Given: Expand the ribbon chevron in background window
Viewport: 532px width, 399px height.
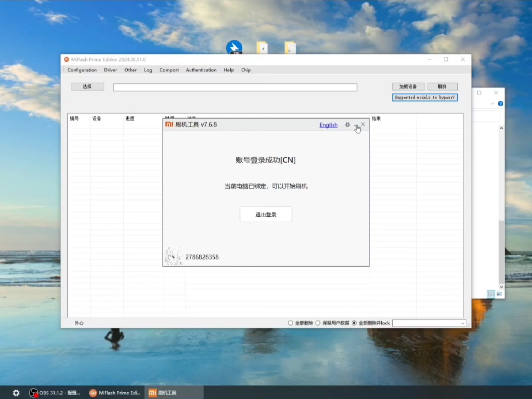Looking at the screenshot, I should tap(492, 104).
